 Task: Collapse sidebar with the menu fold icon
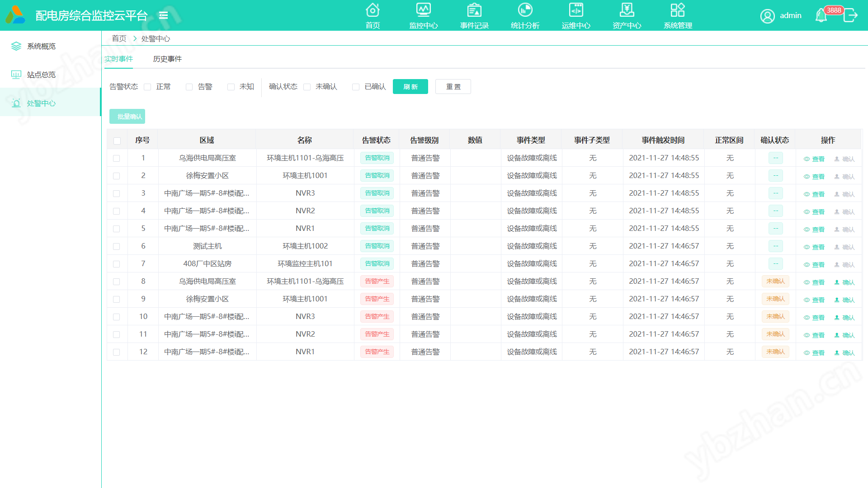pyautogui.click(x=164, y=15)
